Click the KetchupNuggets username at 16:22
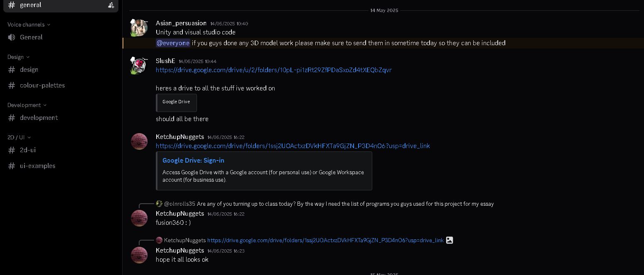 pyautogui.click(x=179, y=137)
